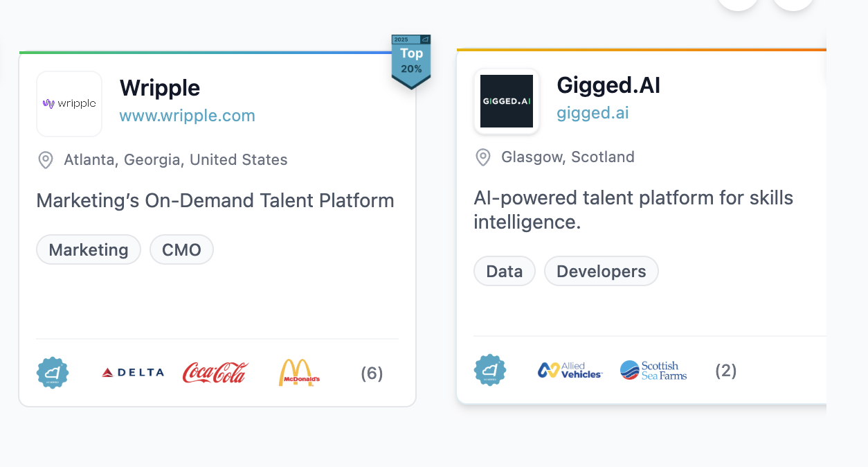Click the McDonald's client logo
The width and height of the screenshot is (868, 467).
(x=299, y=373)
